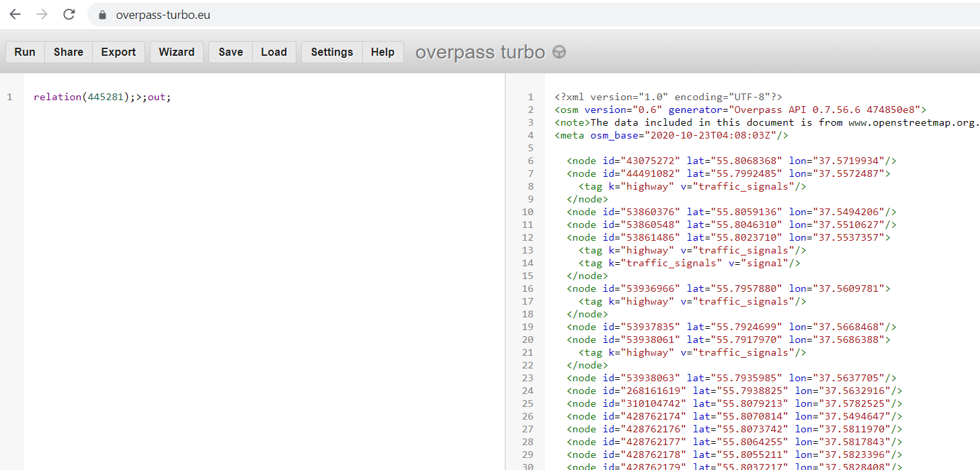
Task: Run the Overpass query
Action: point(25,52)
